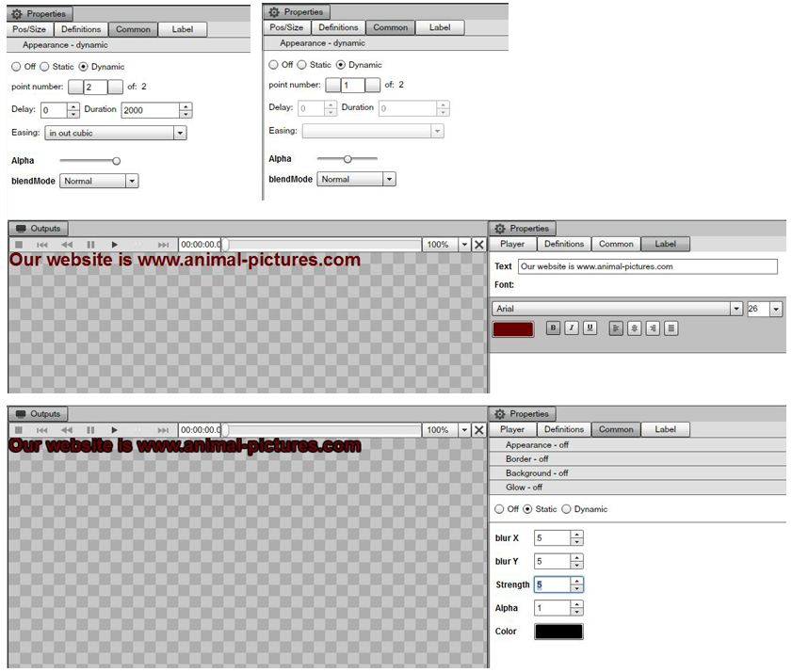
Task: Select Dynamic radio in bottom shadow settings
Action: (566, 509)
